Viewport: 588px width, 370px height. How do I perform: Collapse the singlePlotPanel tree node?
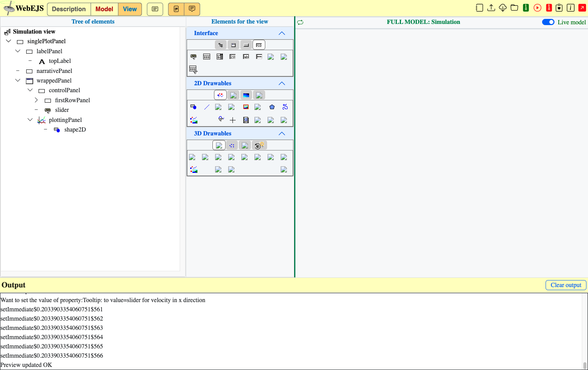8,41
